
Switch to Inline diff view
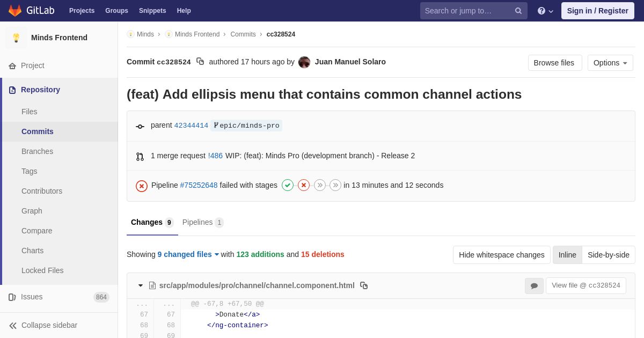click(x=567, y=255)
